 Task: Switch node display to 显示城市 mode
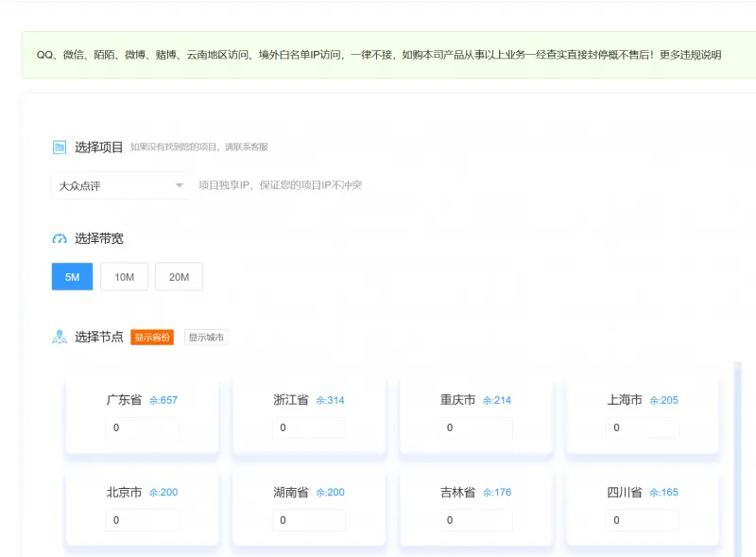pyautogui.click(x=206, y=337)
